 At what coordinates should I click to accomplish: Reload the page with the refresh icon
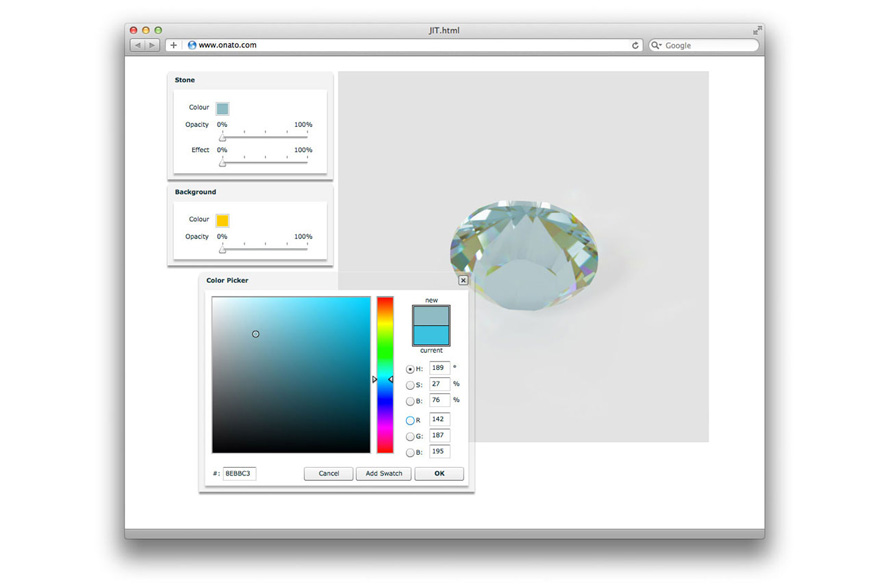click(635, 45)
